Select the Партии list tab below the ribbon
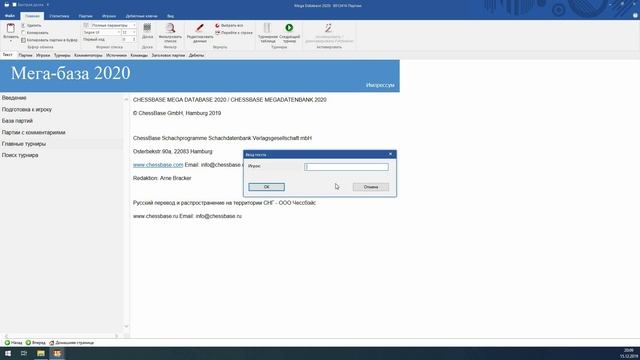 (x=25, y=55)
